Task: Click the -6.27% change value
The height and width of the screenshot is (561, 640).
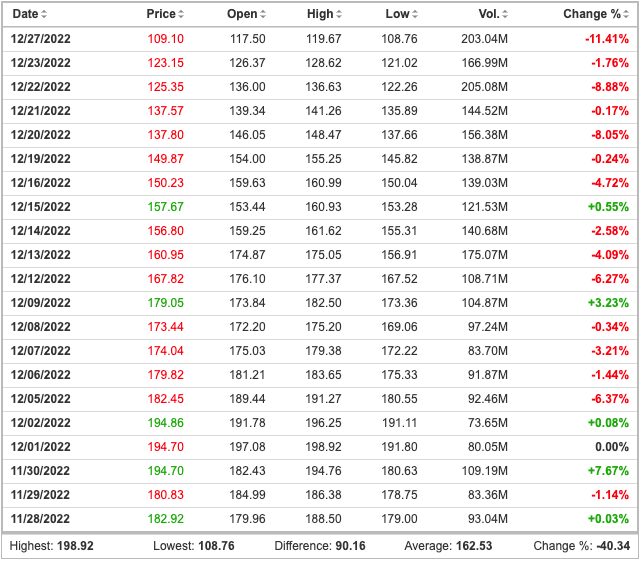Action: tap(610, 279)
